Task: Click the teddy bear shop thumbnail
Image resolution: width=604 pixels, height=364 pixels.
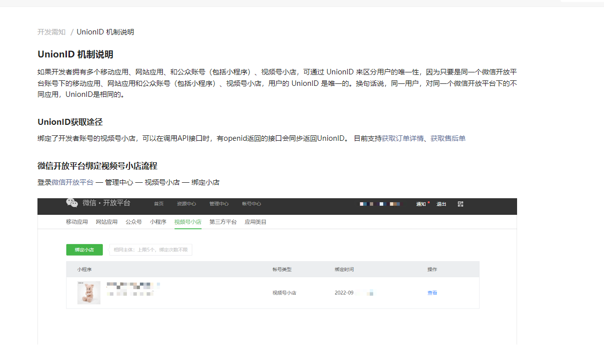Action: click(x=89, y=293)
